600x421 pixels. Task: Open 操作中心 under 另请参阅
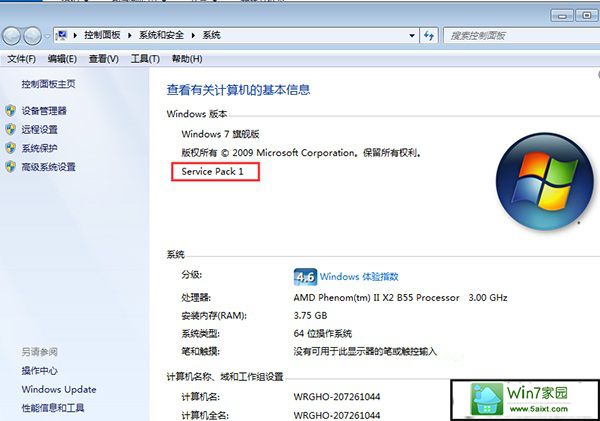[39, 370]
